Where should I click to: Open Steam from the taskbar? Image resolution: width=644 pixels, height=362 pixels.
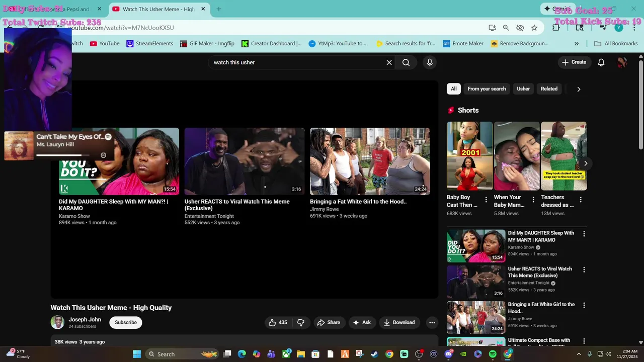(374, 354)
